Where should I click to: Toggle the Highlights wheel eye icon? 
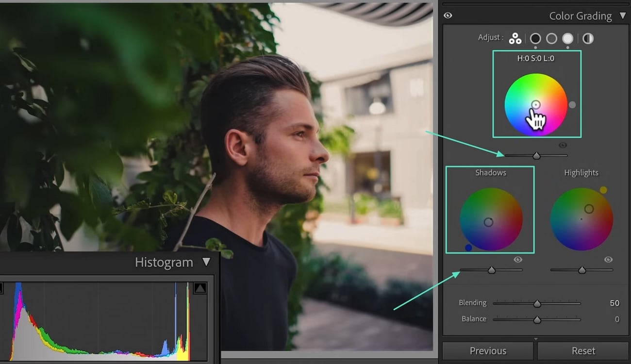coord(608,260)
